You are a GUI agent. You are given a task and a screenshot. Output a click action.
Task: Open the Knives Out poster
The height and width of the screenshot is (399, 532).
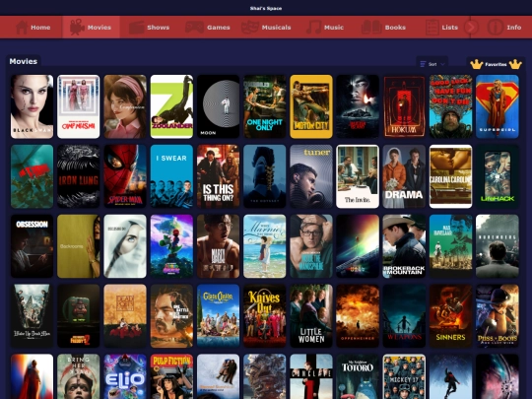pos(265,316)
